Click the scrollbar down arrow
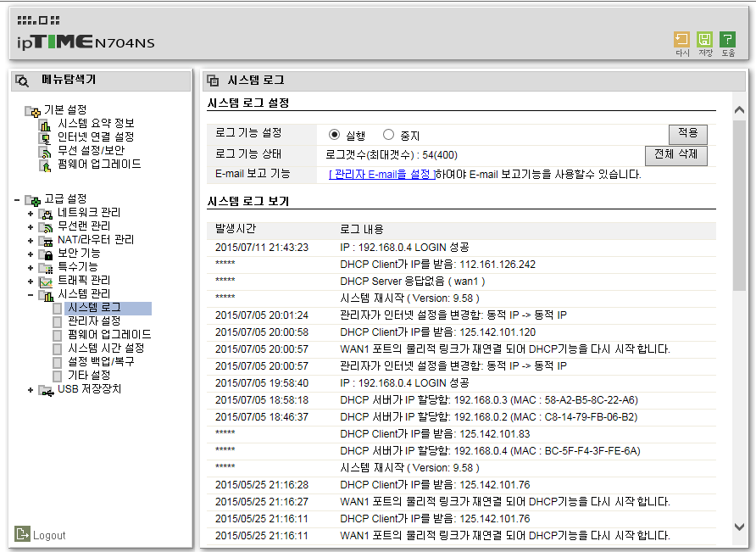Viewport: 756px width, 552px height. click(x=739, y=527)
